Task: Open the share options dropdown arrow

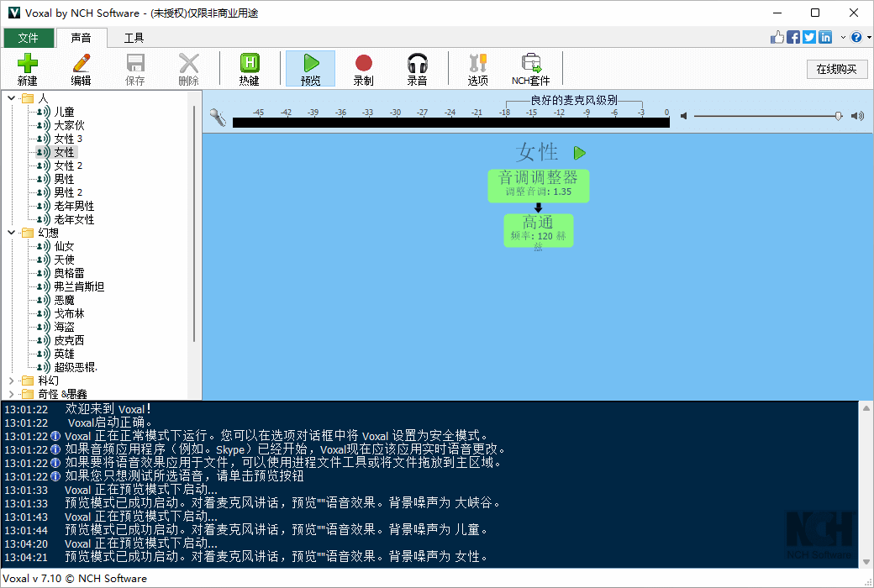Action: click(843, 37)
